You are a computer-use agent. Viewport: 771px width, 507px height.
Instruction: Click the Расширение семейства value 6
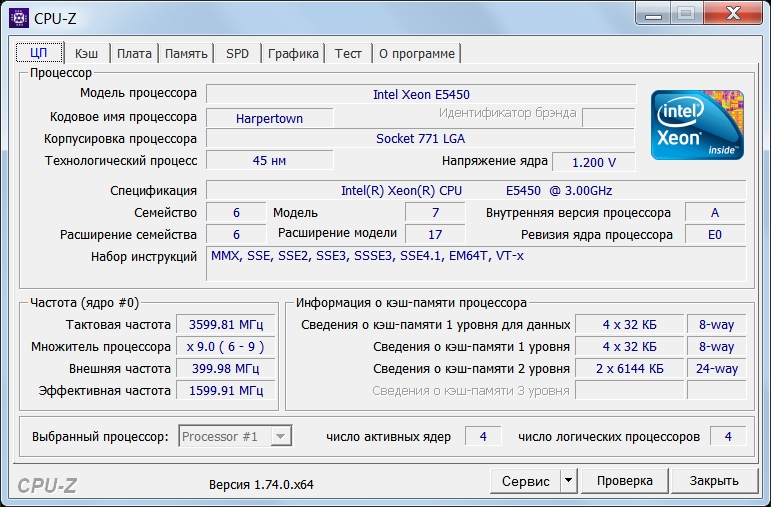pyautogui.click(x=236, y=235)
